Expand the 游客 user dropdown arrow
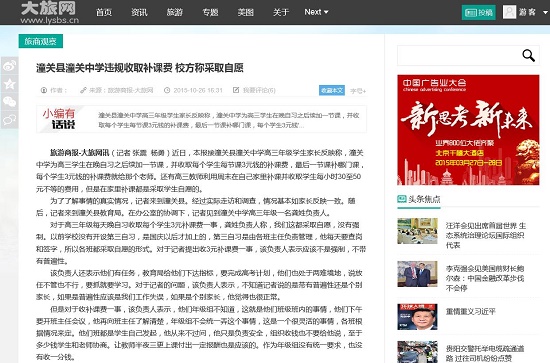Screen dimensions: 550x363 pyautogui.click(x=545, y=12)
